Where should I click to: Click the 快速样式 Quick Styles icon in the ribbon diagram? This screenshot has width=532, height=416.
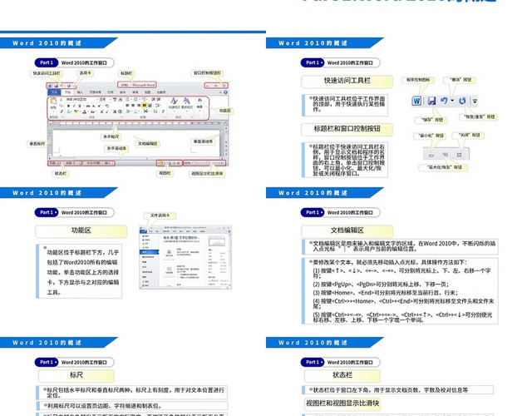click(x=174, y=101)
